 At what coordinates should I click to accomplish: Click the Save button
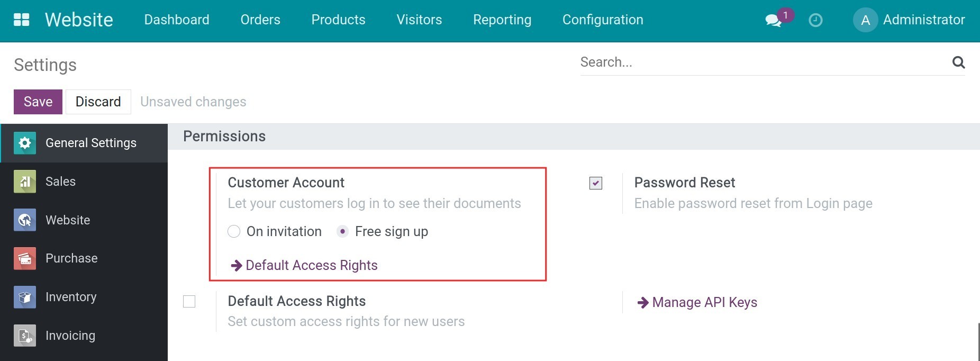38,101
